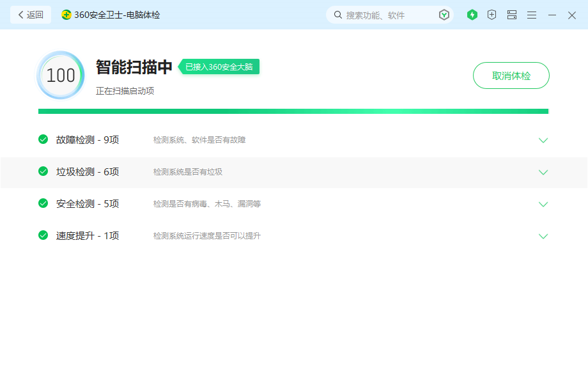Expand the 故障检测 row chevron
This screenshot has width=588, height=371.
(543, 140)
